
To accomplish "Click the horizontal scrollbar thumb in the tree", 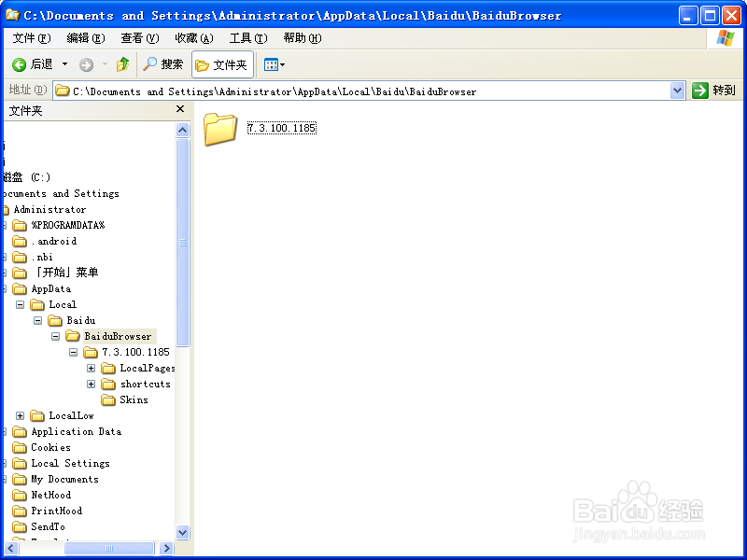I will [109, 549].
